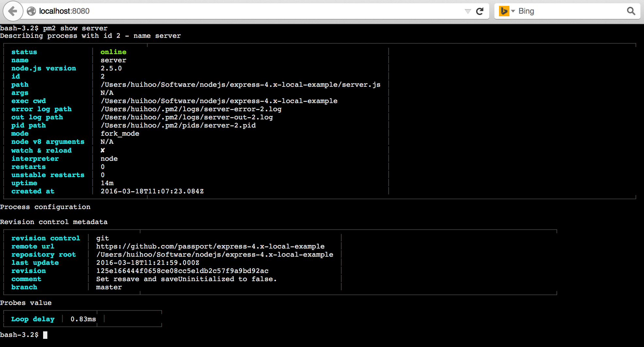Click the browser back arrow button
This screenshot has width=644, height=347.
(13, 11)
